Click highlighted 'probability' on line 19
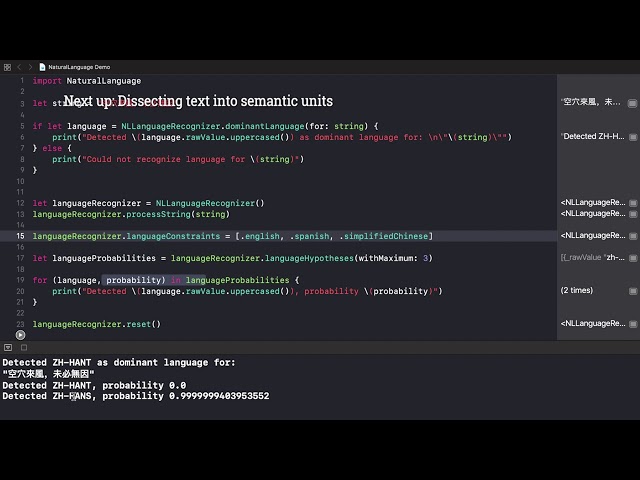The width and height of the screenshot is (640, 480). [x=133, y=280]
